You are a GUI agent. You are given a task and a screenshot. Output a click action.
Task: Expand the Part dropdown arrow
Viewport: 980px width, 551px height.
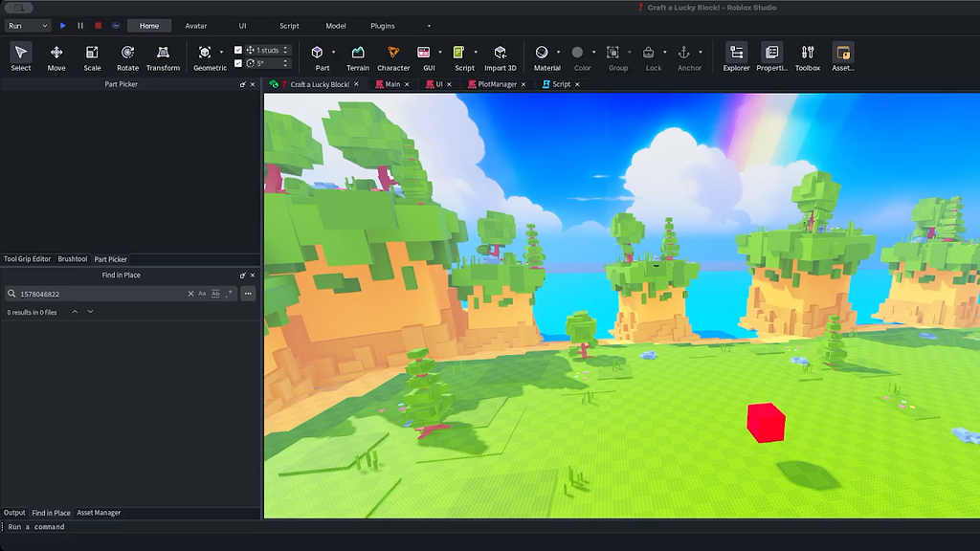point(333,53)
